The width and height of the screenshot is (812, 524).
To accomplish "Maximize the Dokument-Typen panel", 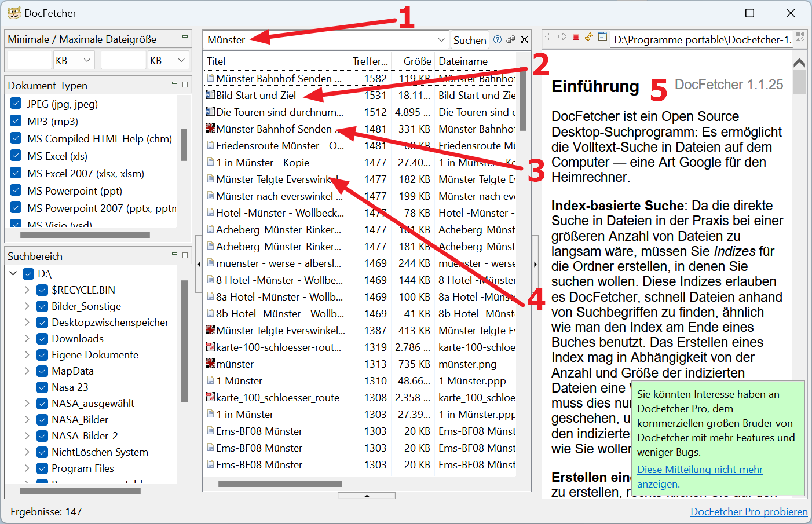I will [x=185, y=85].
